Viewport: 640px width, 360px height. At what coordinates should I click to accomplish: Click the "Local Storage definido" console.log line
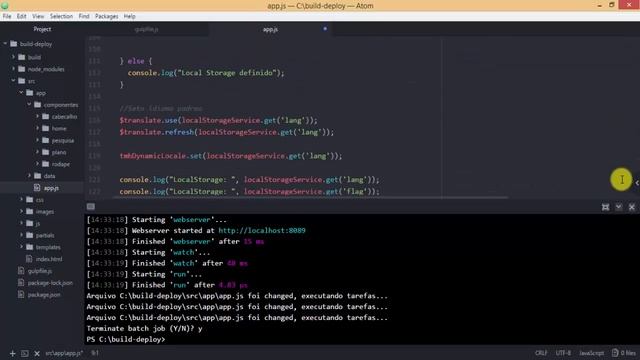coord(206,73)
